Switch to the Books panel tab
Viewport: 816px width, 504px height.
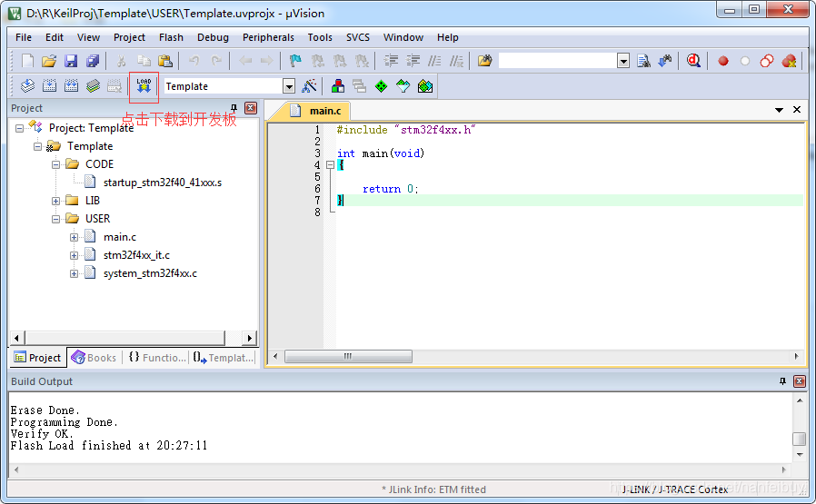[x=95, y=358]
